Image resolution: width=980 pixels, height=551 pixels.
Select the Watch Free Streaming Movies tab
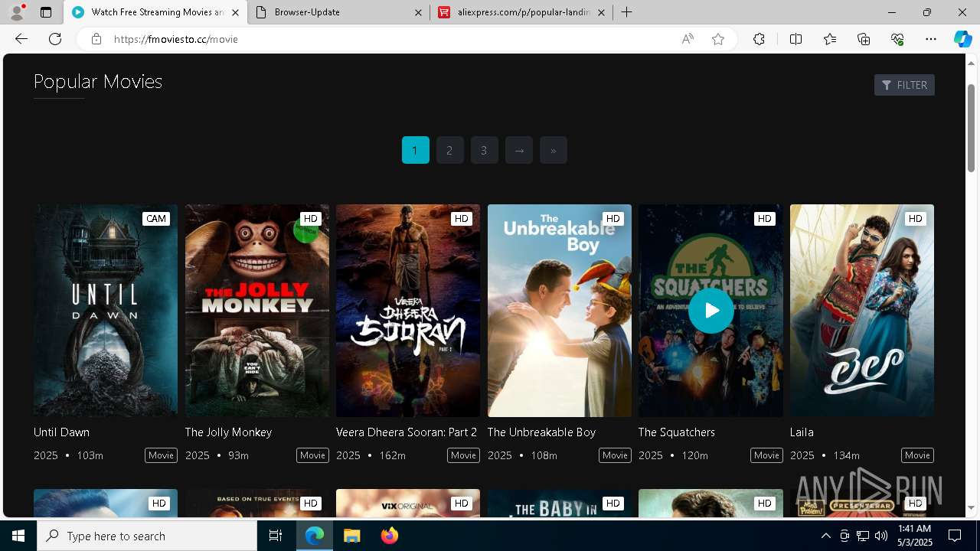tap(155, 12)
